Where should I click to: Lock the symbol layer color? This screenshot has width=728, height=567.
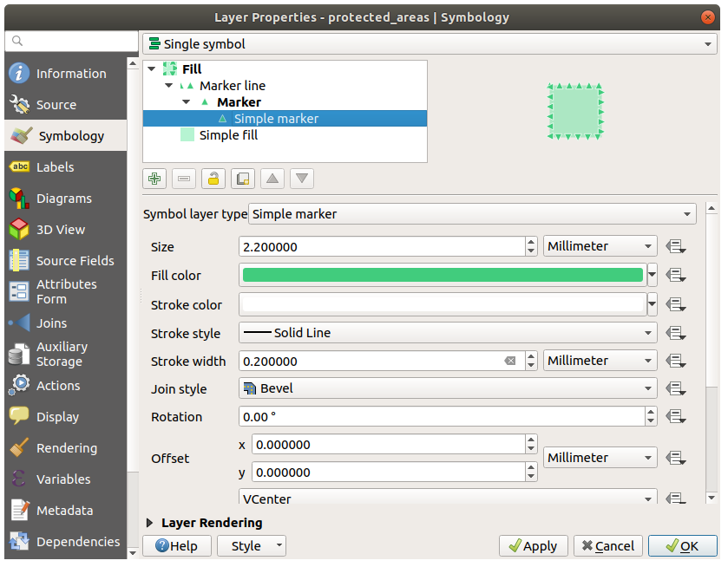[x=213, y=179]
